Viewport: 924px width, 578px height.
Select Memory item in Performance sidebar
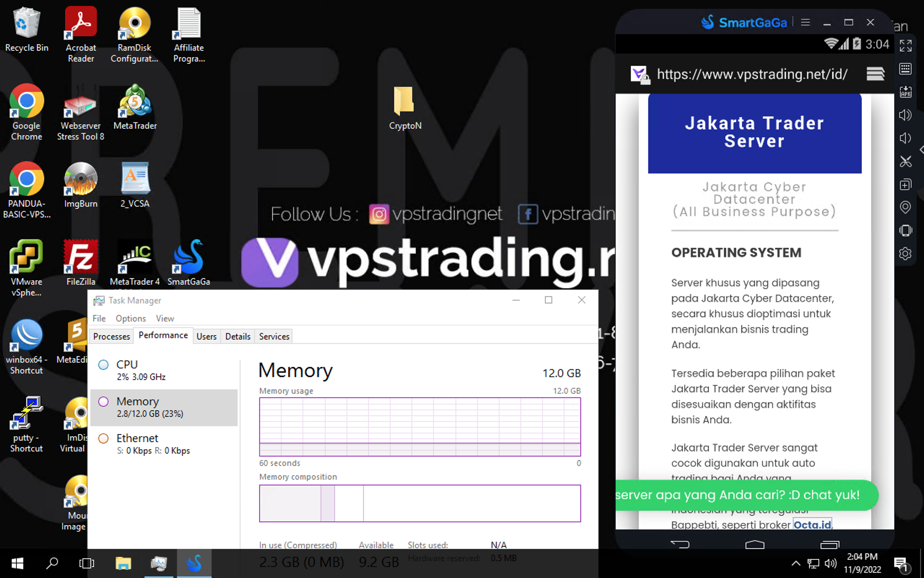164,407
